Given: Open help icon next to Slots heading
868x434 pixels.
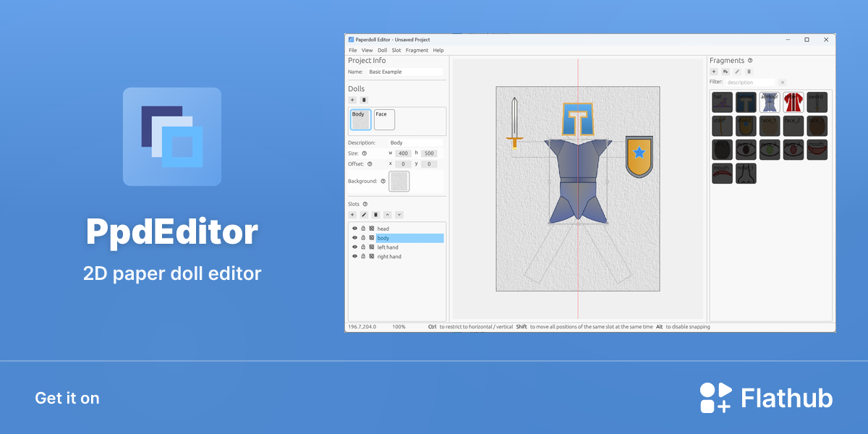Looking at the screenshot, I should coord(365,204).
